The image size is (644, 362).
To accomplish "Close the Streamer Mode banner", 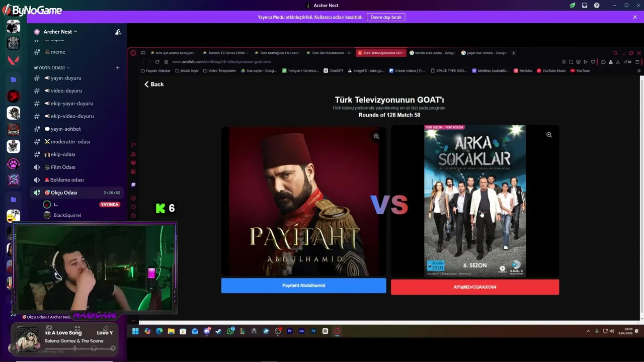I will click(x=635, y=17).
